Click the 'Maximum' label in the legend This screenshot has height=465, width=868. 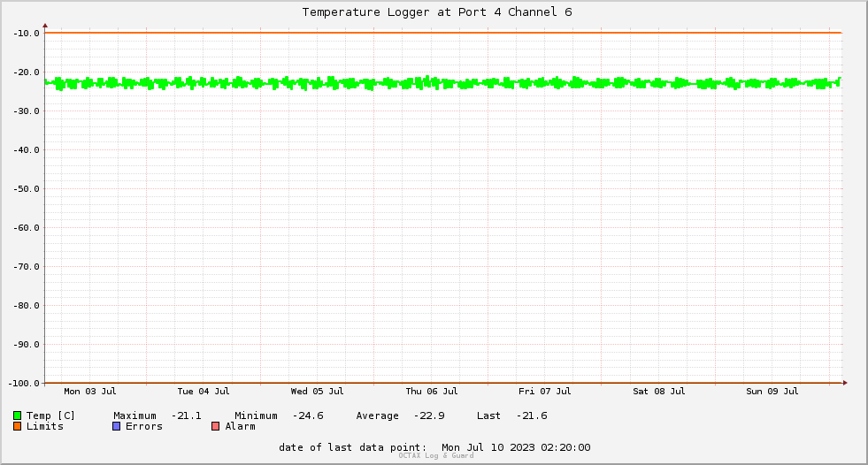(134, 415)
